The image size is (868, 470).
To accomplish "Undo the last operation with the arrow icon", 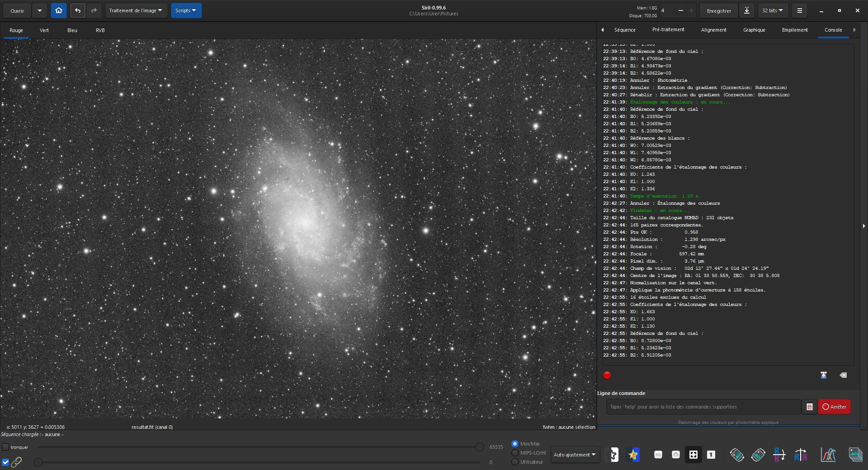I will click(x=78, y=10).
